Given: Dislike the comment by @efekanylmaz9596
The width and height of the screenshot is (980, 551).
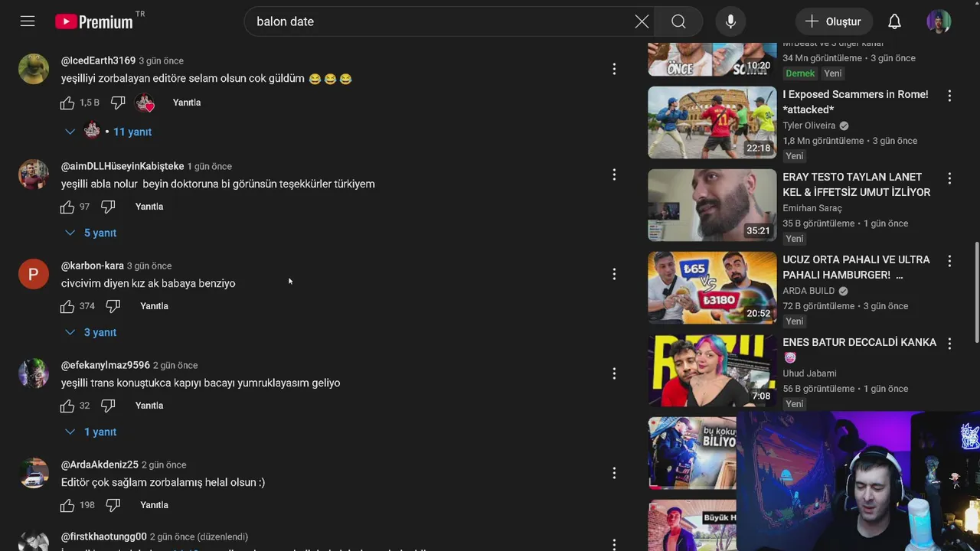Looking at the screenshot, I should (108, 406).
